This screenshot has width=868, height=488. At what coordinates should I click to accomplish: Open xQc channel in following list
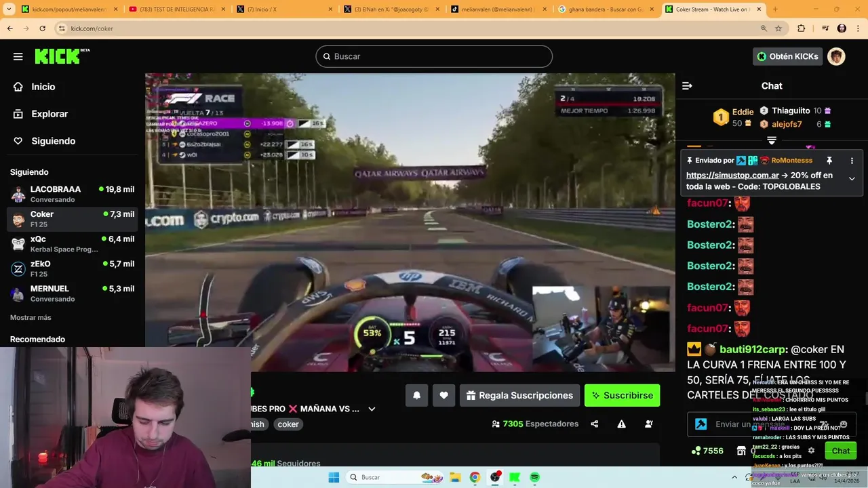73,244
